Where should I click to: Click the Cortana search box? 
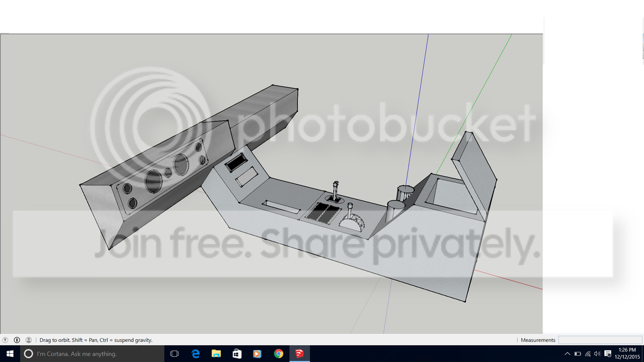coord(92,353)
